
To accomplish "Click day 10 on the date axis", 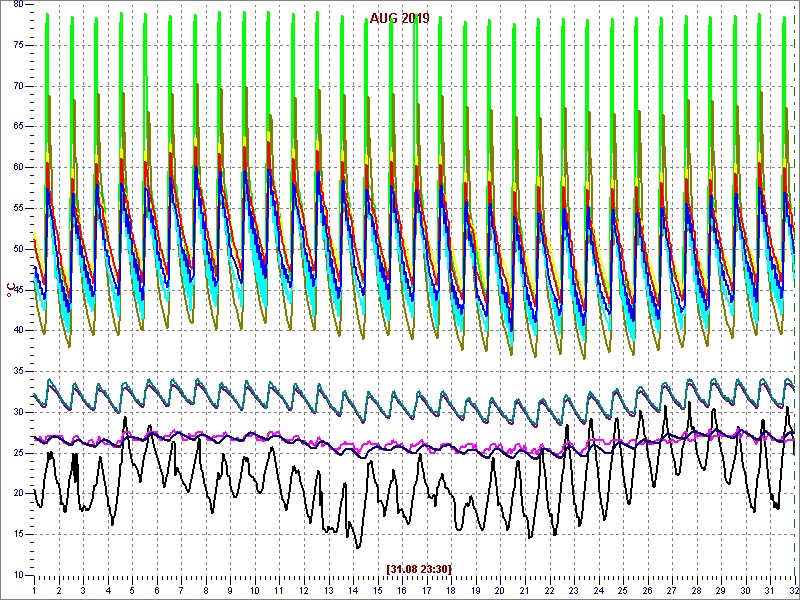I will point(255,590).
